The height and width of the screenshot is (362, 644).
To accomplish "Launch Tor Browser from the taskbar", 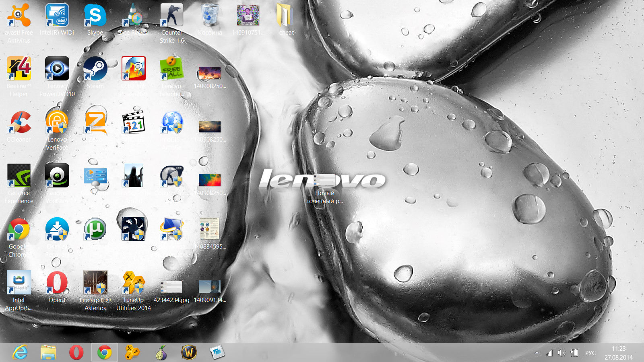I will 161,353.
